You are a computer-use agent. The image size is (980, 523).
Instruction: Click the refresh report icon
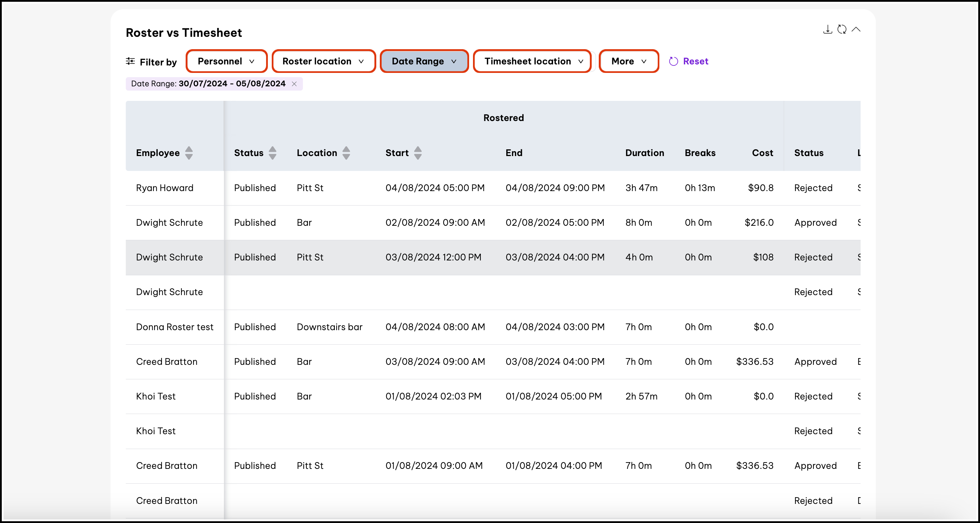842,30
